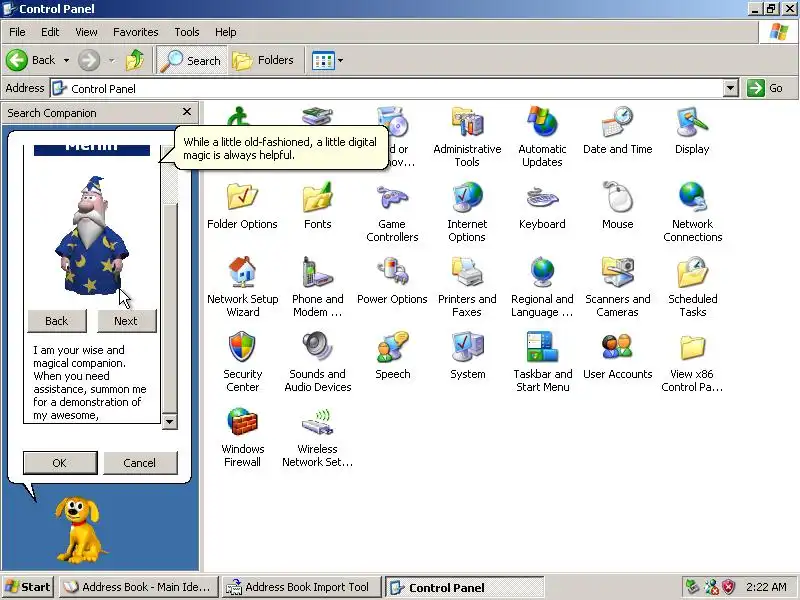Open Folder Options icon
This screenshot has height=600, width=800.
(242, 205)
